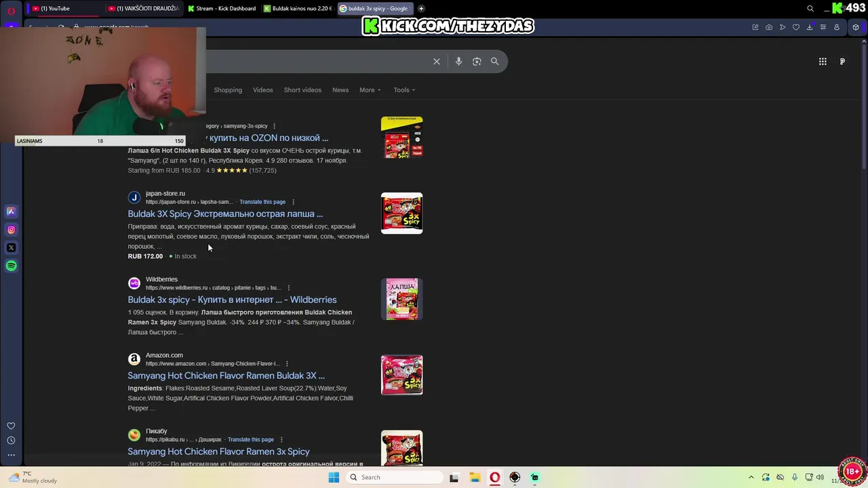Open history clock in Opera sidebar
This screenshot has width=868, height=488.
pos(11,441)
